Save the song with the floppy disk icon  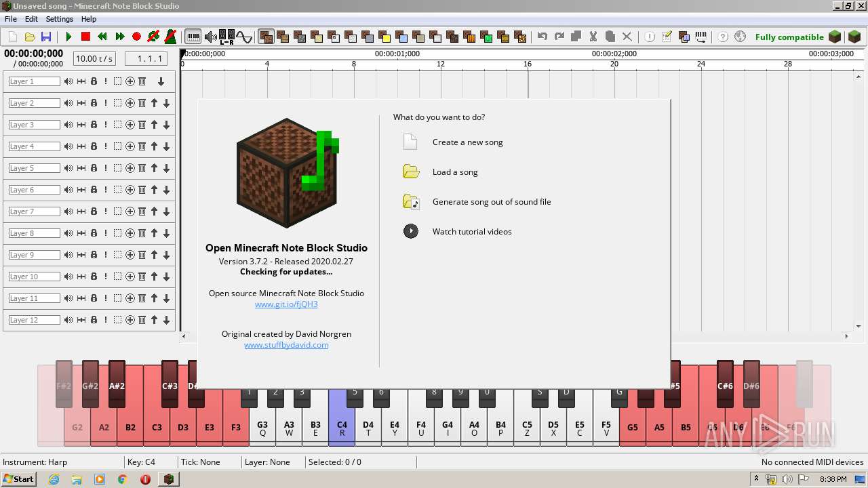pyautogui.click(x=46, y=37)
